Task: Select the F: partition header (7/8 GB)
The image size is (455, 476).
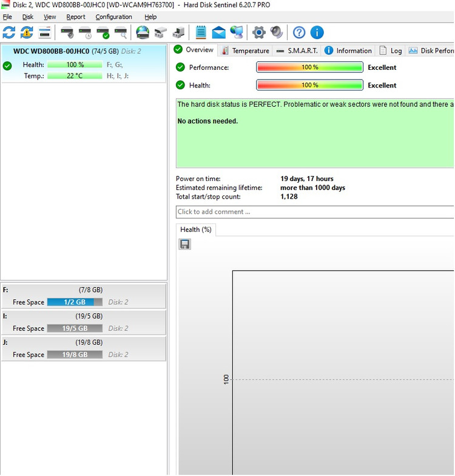Action: coord(84,290)
